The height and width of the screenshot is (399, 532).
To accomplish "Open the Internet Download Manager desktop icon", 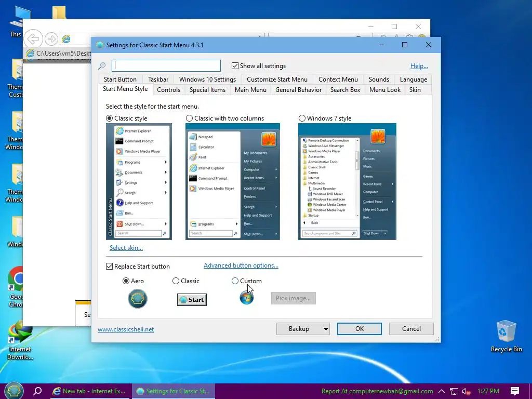I will (20, 341).
